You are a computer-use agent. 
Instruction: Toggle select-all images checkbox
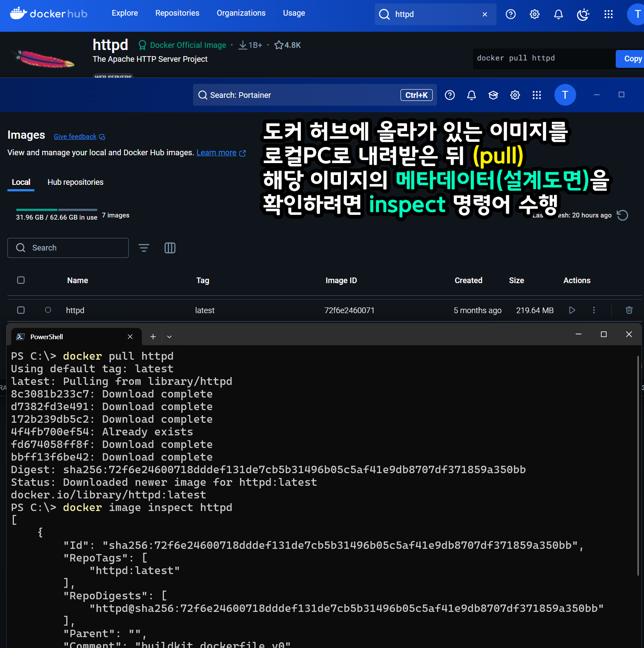(21, 280)
